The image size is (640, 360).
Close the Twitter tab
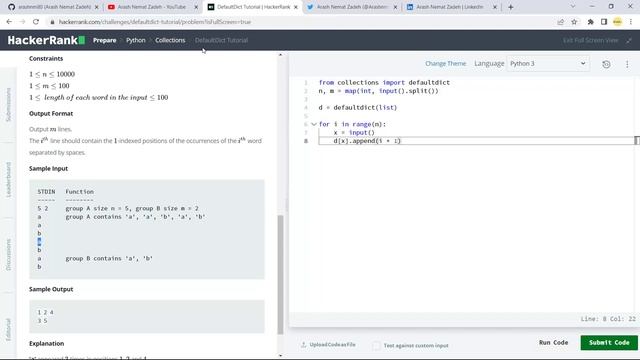395,7
